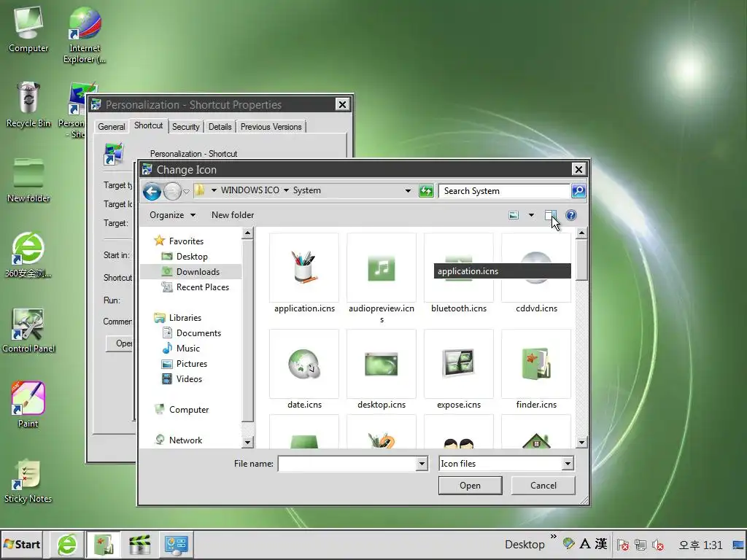Click the navigation pane scrollbar up arrow
Screen dimensions: 747x560
click(x=247, y=233)
